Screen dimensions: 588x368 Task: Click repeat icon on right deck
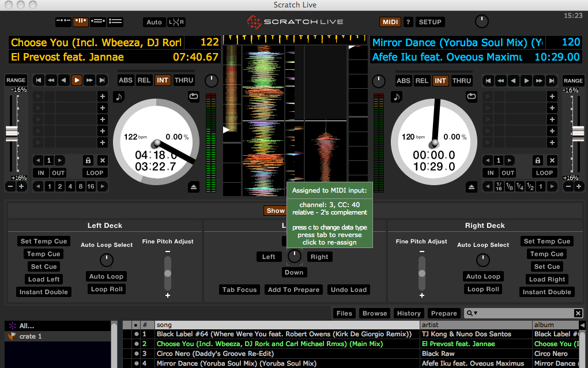point(472,96)
